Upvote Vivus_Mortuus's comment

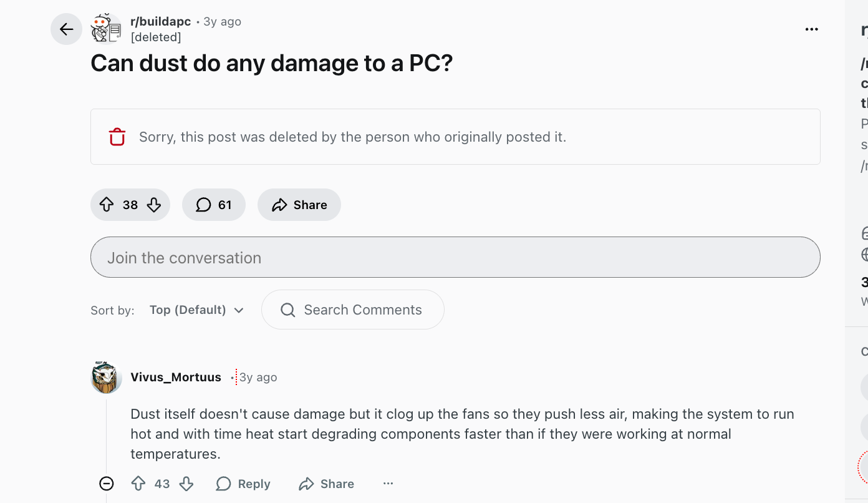click(x=138, y=484)
